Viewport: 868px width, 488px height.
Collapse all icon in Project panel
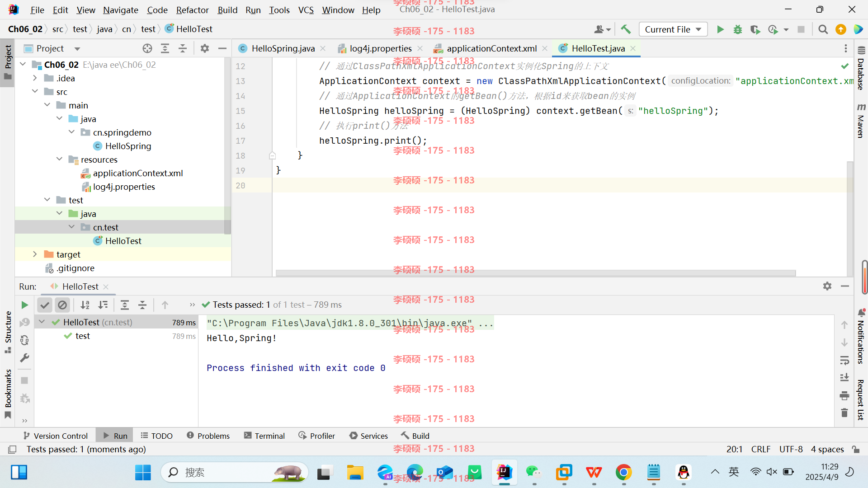pos(183,48)
